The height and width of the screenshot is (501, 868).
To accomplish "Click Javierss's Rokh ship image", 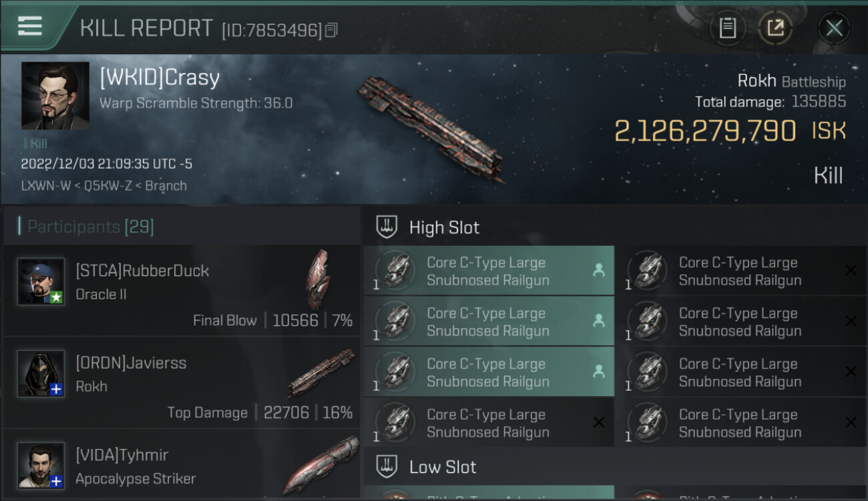I will click(x=320, y=373).
